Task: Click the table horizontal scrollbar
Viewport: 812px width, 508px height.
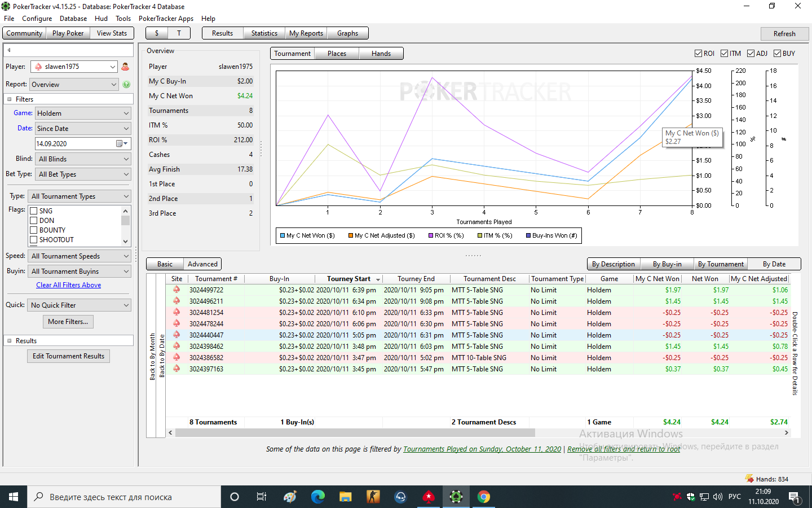Action: 355,433
